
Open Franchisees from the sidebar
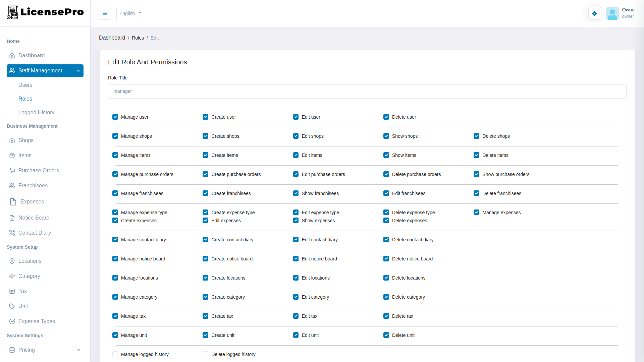(33, 185)
